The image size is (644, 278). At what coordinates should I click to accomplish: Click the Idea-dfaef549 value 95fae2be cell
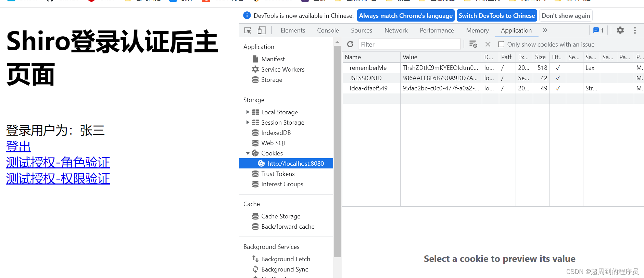[441, 88]
